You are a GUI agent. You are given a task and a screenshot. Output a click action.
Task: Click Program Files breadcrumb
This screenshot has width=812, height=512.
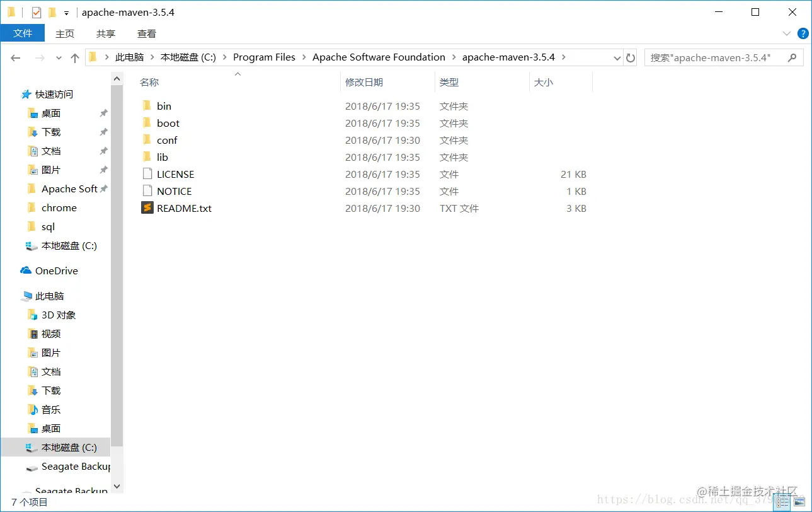264,57
